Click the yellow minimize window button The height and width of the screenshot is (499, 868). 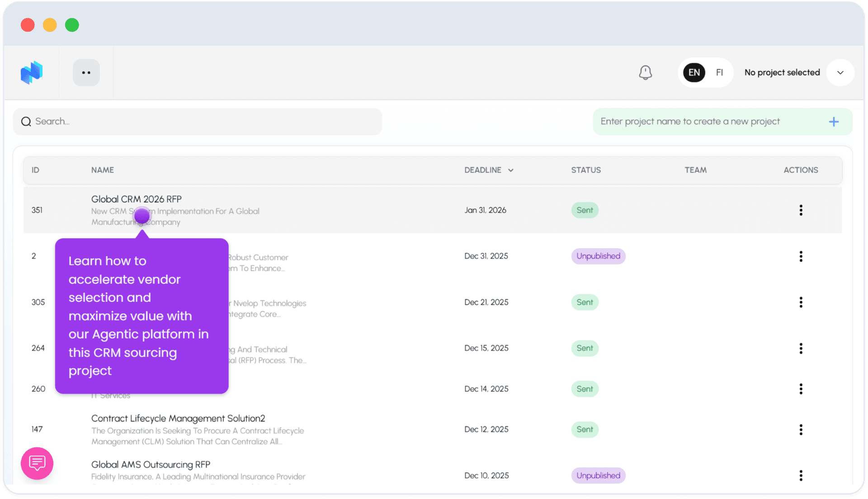50,25
